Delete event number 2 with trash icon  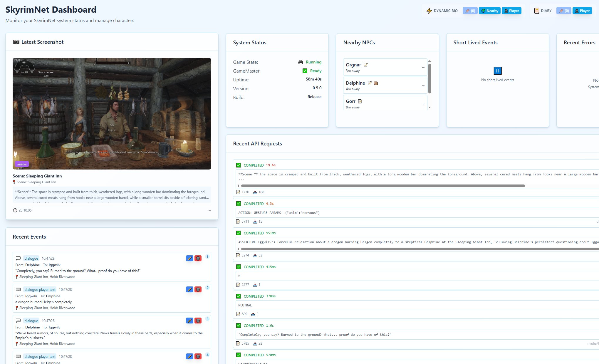198,290
